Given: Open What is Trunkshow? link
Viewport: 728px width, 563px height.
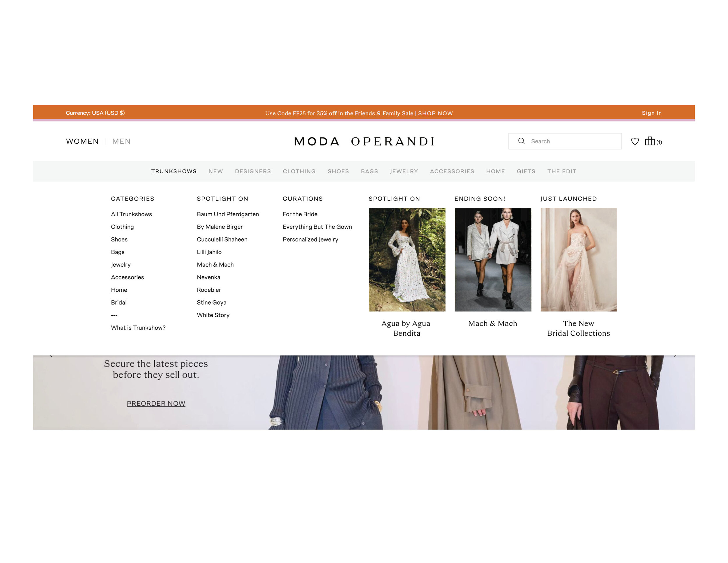Looking at the screenshot, I should [138, 328].
